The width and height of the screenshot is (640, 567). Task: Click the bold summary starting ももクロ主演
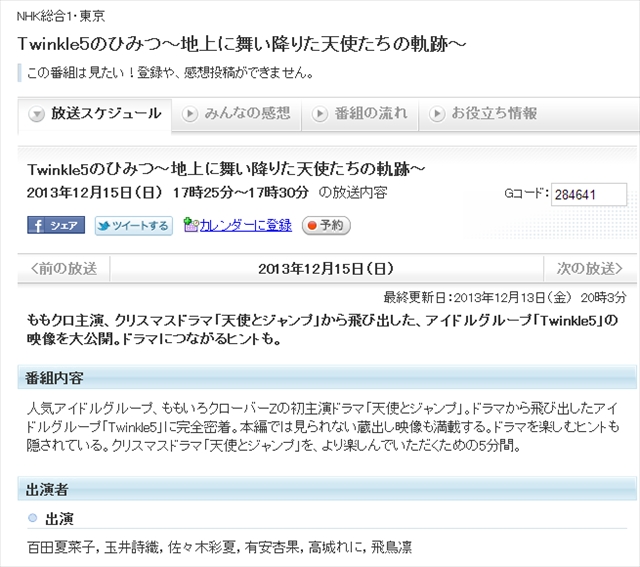pos(322,329)
